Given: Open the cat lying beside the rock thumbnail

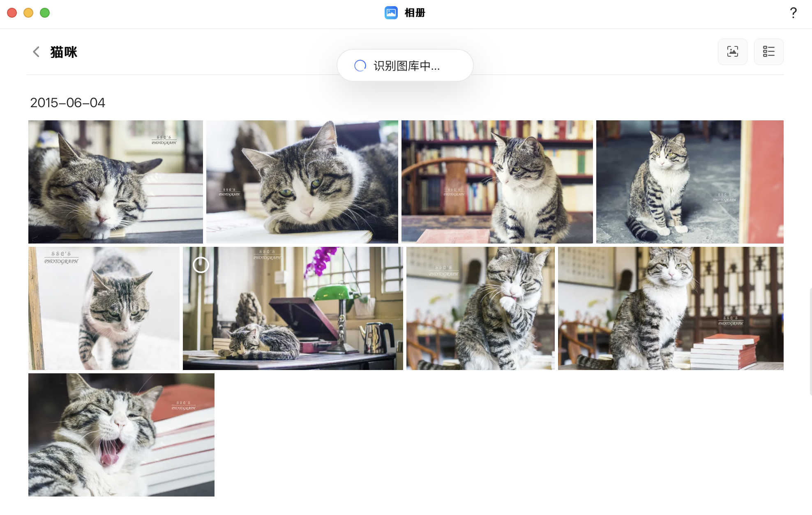Looking at the screenshot, I should [302, 182].
